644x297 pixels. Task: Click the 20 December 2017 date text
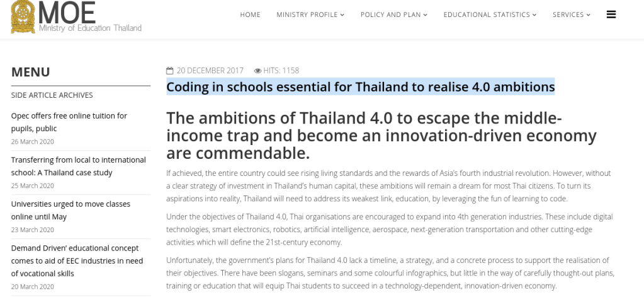(x=210, y=71)
